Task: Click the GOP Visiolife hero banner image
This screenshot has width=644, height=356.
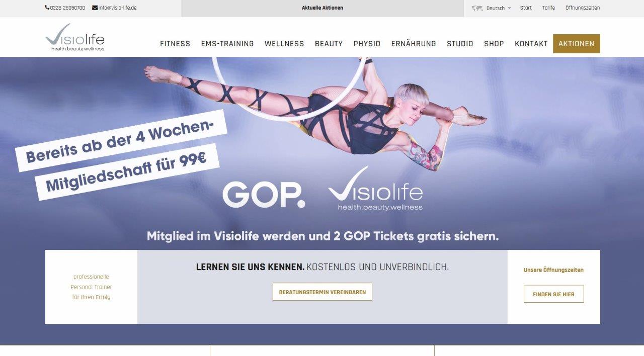Action: click(x=322, y=153)
